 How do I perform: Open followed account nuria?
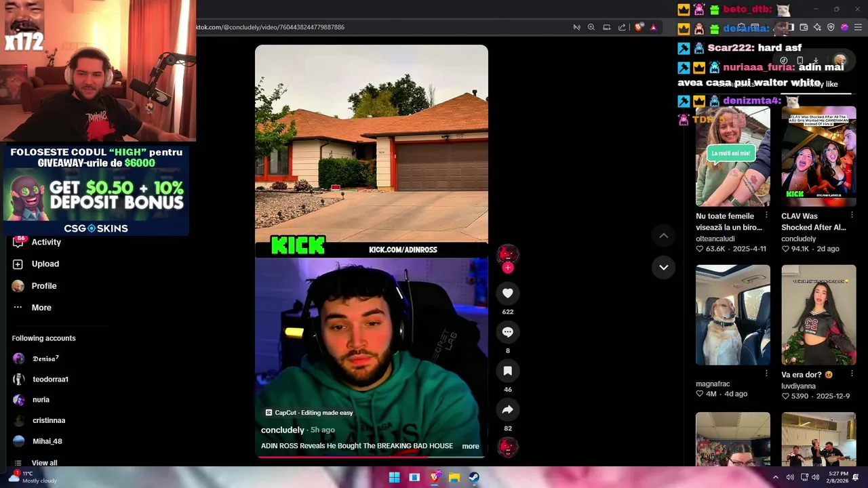tap(31, 400)
